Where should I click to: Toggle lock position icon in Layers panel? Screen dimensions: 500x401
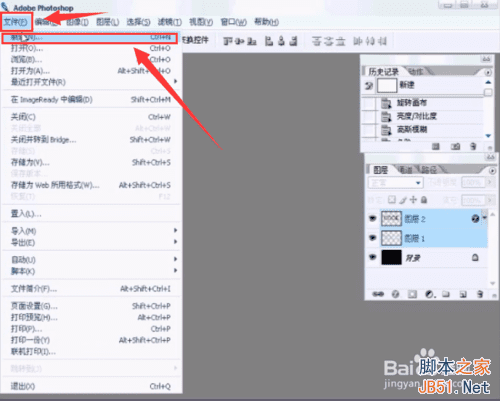click(x=413, y=200)
